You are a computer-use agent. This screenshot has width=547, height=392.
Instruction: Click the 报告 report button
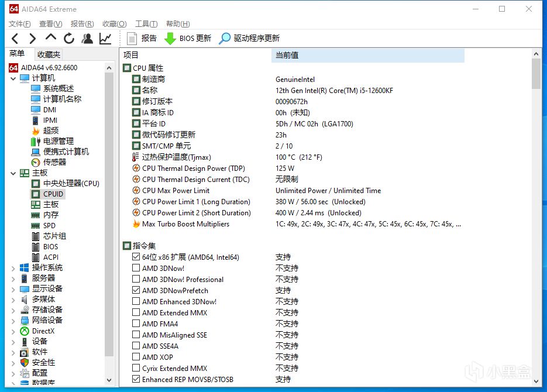[142, 39]
